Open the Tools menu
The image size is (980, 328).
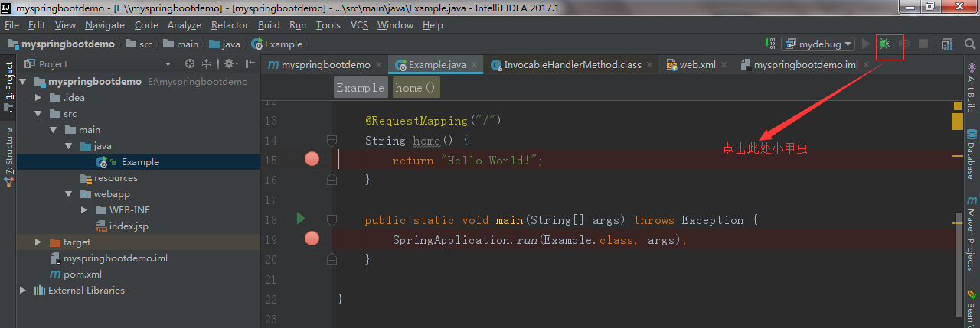[x=328, y=25]
